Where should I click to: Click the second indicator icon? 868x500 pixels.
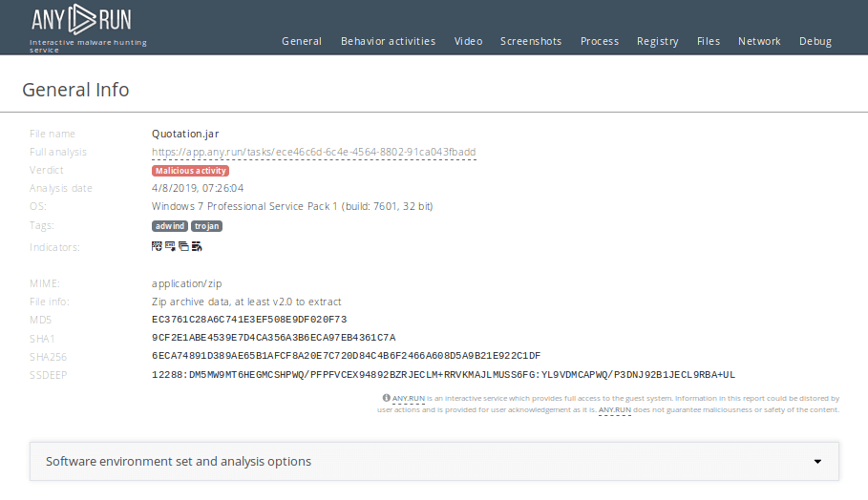coord(170,246)
